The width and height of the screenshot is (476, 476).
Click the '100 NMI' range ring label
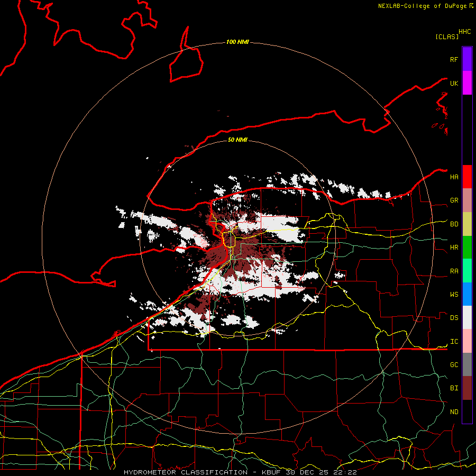pos(237,42)
